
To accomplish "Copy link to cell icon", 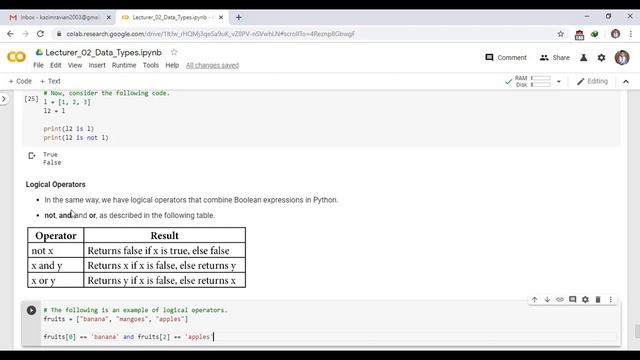I will point(560,300).
